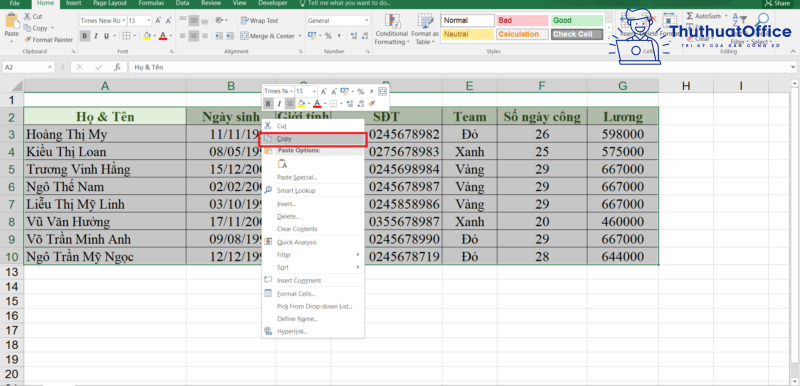Screen dimensions: 800x386
Task: Click Align Right in ribbon Alignment group
Action: 205,36
